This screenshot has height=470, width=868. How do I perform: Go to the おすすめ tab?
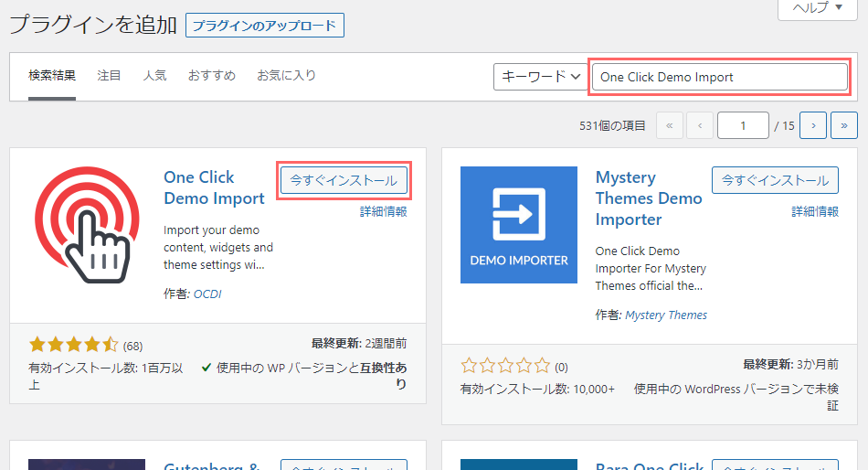[212, 75]
